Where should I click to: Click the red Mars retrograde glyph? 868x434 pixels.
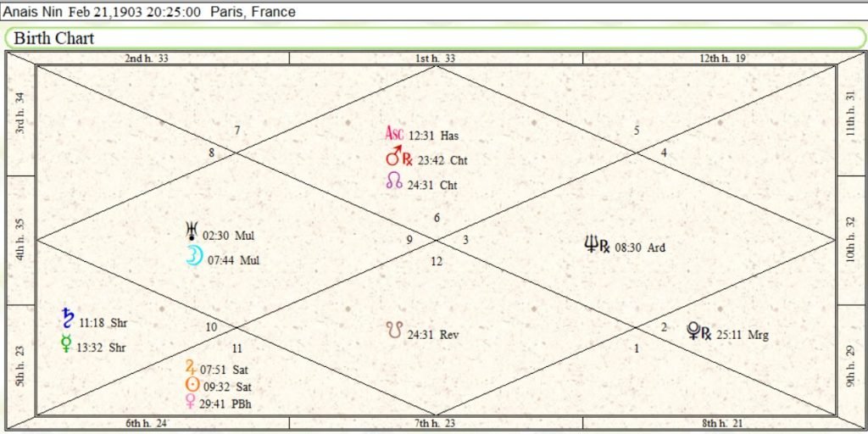click(x=398, y=159)
